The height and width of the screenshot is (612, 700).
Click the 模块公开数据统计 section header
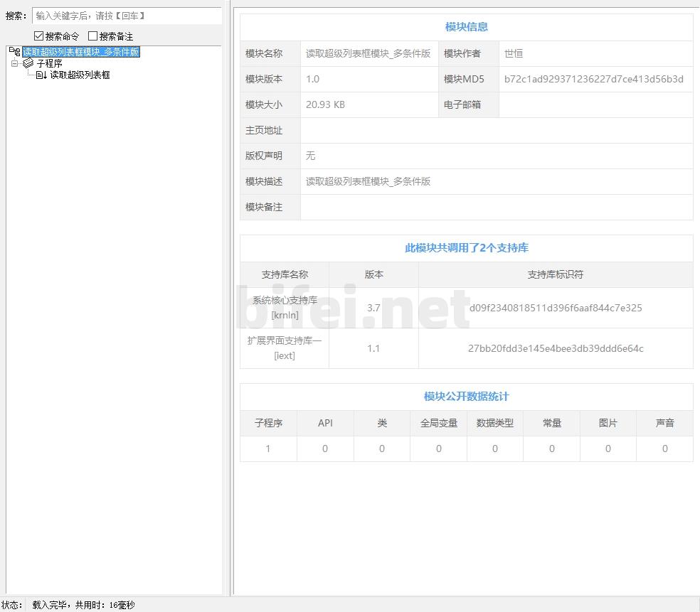pos(466,397)
